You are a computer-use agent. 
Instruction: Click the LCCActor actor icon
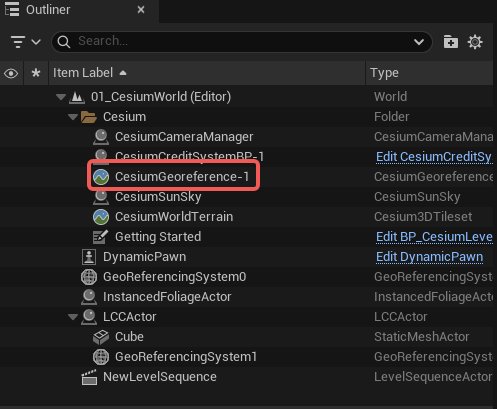[89, 317]
